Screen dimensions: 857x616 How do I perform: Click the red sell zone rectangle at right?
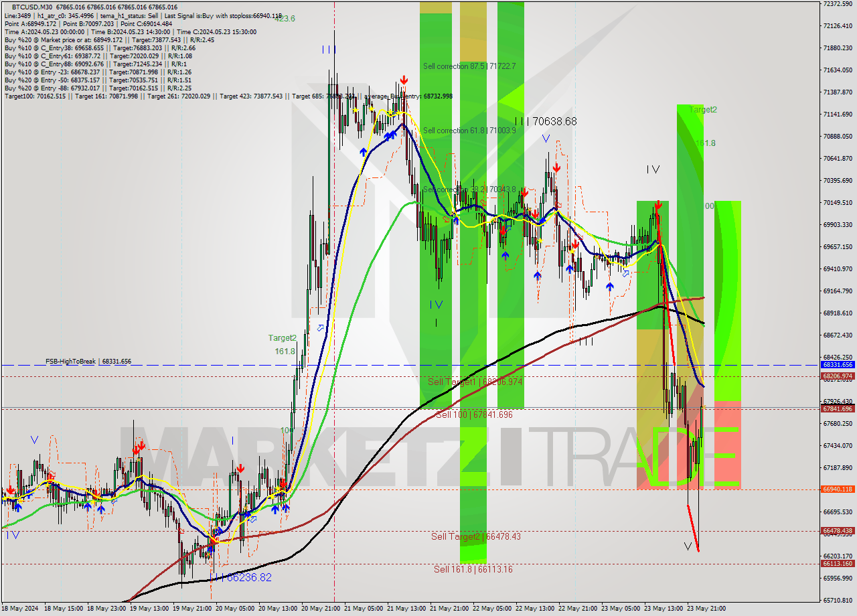(727, 444)
